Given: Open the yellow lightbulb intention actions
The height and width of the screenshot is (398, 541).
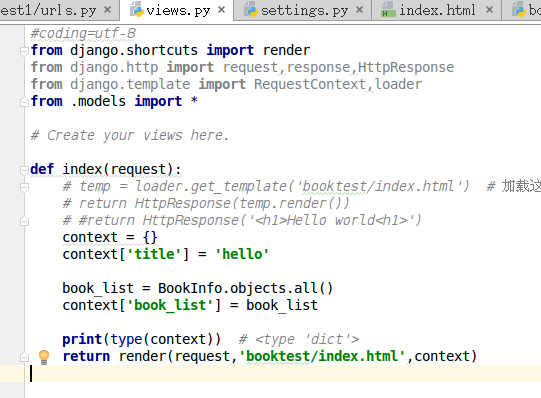Looking at the screenshot, I should (x=44, y=357).
